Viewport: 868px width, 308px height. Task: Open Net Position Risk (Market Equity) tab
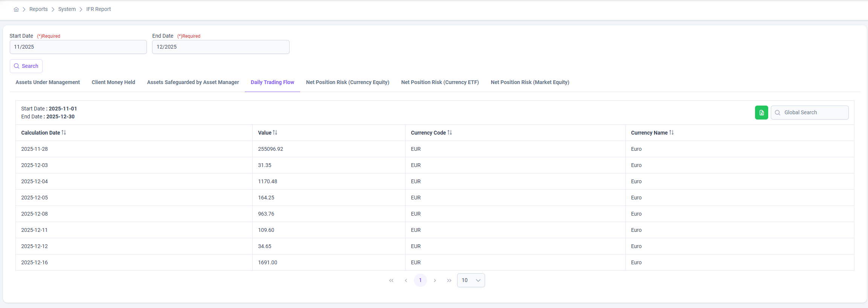point(530,82)
